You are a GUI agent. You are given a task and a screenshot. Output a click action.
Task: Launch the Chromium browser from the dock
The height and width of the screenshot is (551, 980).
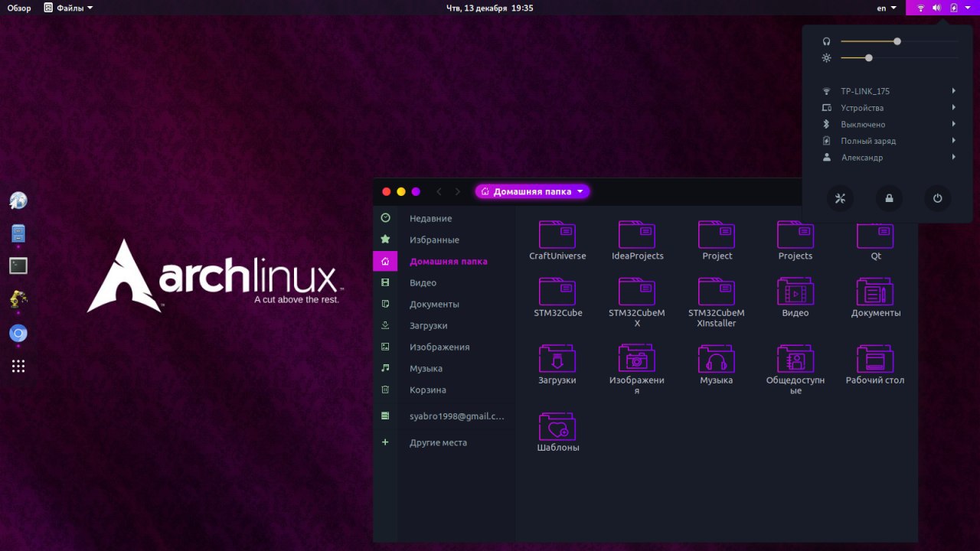coord(18,334)
